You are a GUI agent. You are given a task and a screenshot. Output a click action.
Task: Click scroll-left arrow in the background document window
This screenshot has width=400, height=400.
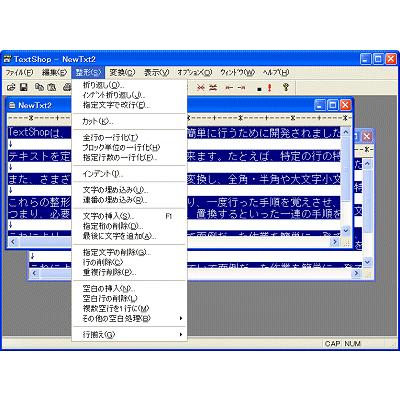[x=35, y=274]
